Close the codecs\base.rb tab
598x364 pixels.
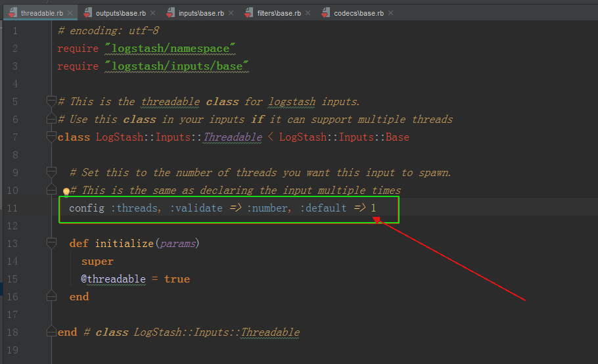[391, 13]
